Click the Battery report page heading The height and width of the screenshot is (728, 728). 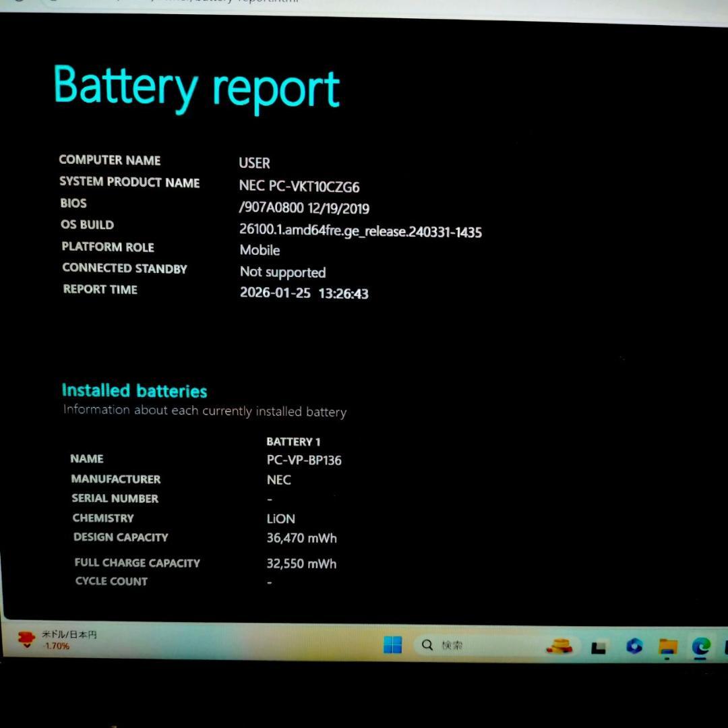(x=197, y=87)
